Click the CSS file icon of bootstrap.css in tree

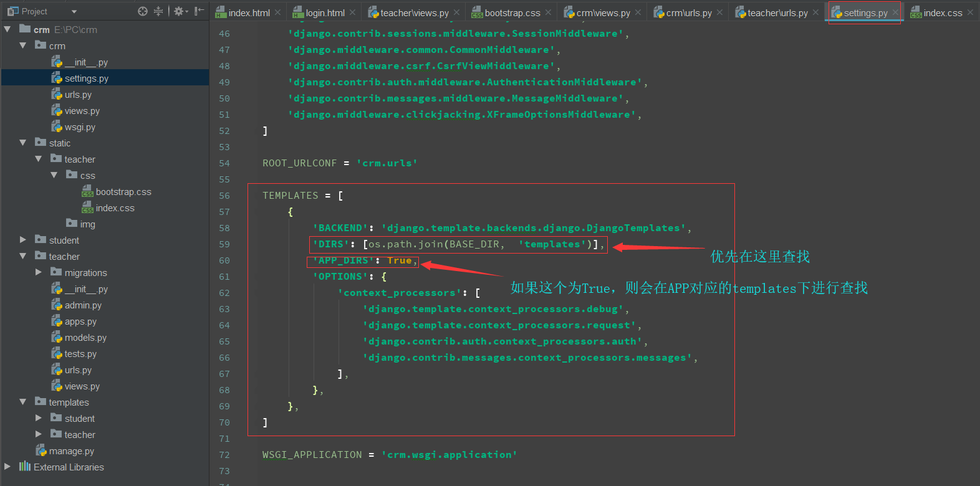point(87,191)
